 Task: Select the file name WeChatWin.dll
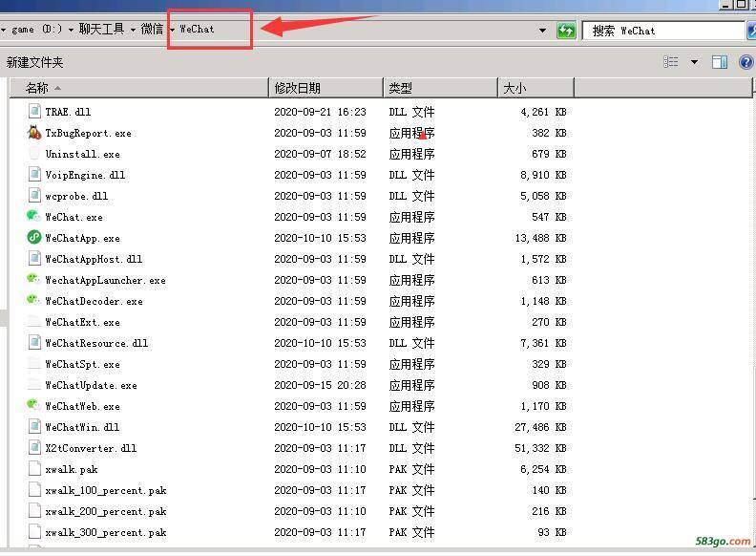click(82, 427)
